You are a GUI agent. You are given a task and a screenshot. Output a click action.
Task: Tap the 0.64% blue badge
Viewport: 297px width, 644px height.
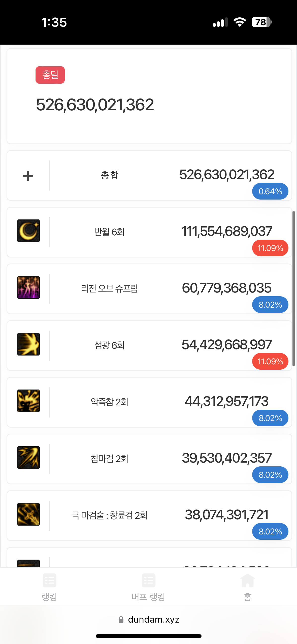(270, 191)
